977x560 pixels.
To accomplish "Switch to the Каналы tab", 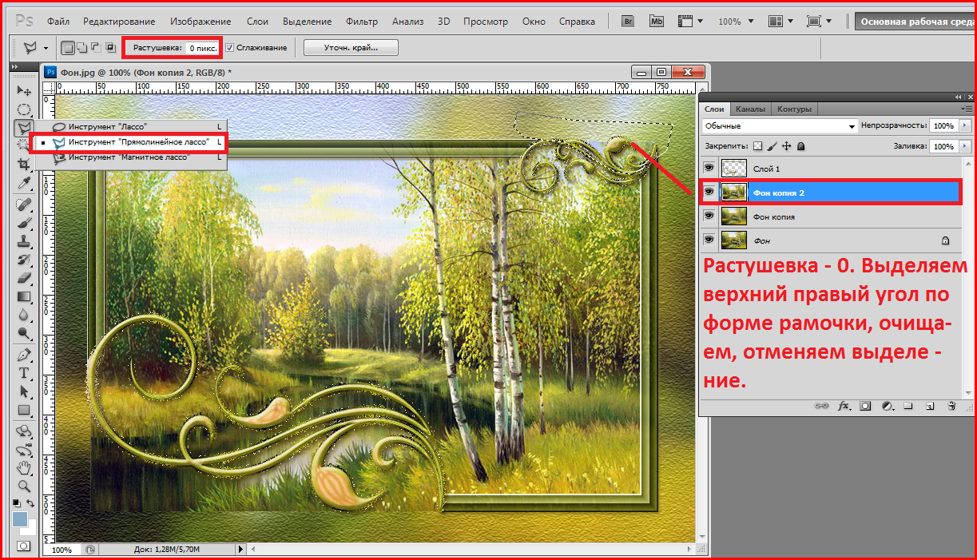I will 750,109.
